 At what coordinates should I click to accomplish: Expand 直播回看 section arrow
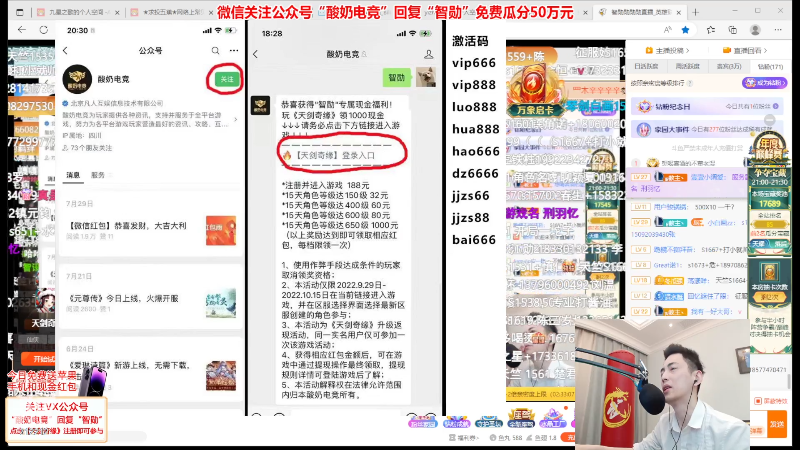pyautogui.click(x=765, y=51)
